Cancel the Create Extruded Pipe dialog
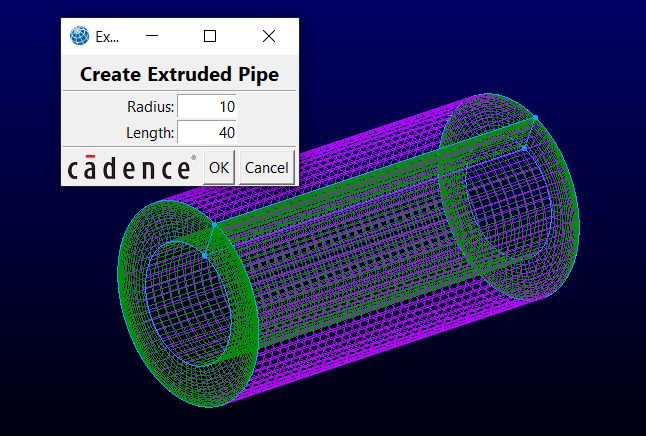 (x=267, y=167)
